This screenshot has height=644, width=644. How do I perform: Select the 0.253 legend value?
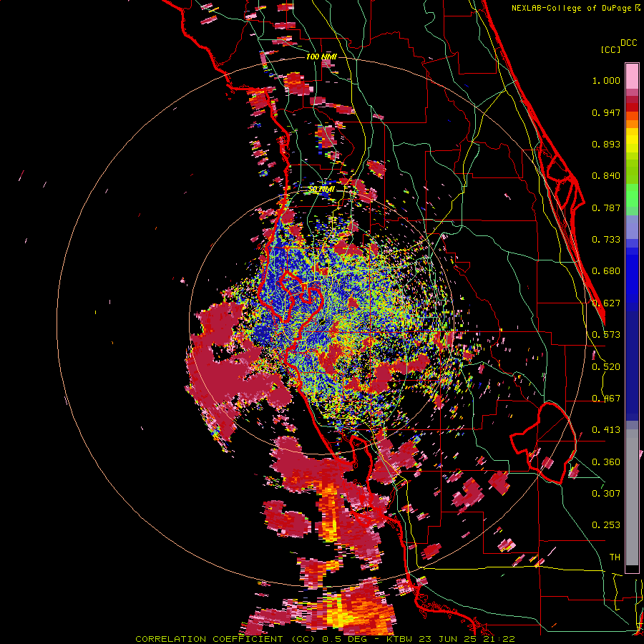(x=606, y=525)
